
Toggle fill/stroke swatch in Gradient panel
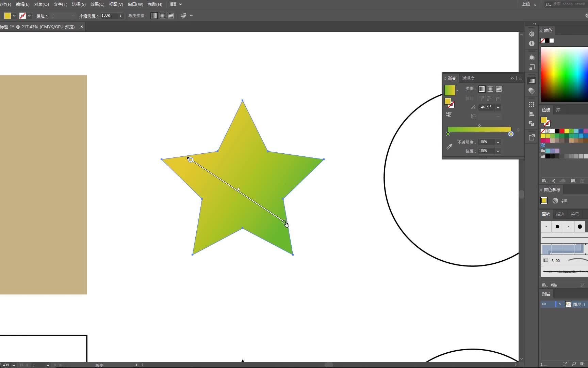[x=450, y=103]
